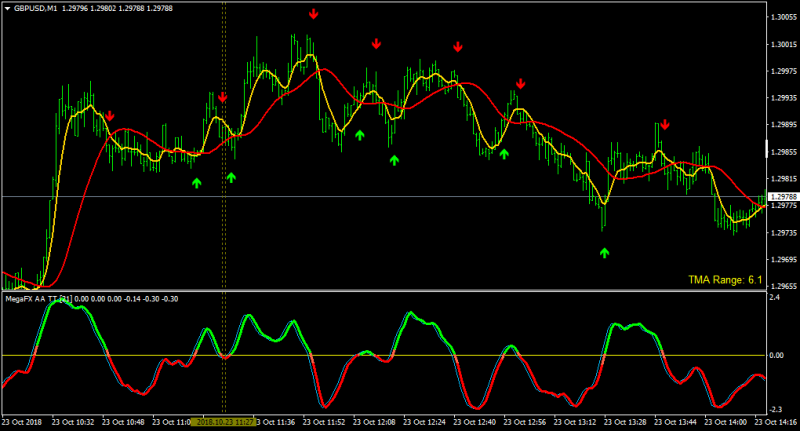800x431 pixels.
Task: Click the GBPUSD,M1 chart title text
Action: pyautogui.click(x=36, y=9)
